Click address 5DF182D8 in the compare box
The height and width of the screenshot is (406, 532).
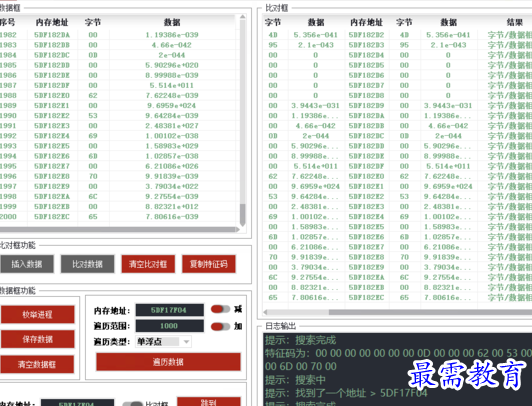[x=366, y=95]
